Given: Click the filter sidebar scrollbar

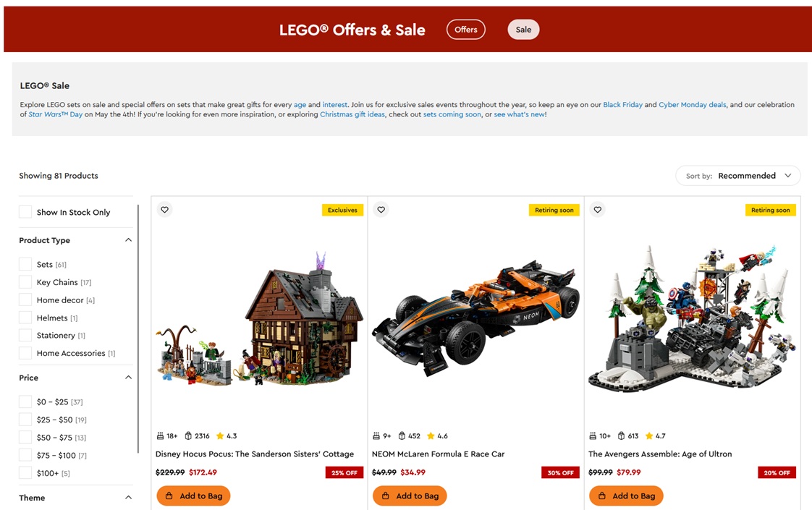Looking at the screenshot, I should [138, 328].
